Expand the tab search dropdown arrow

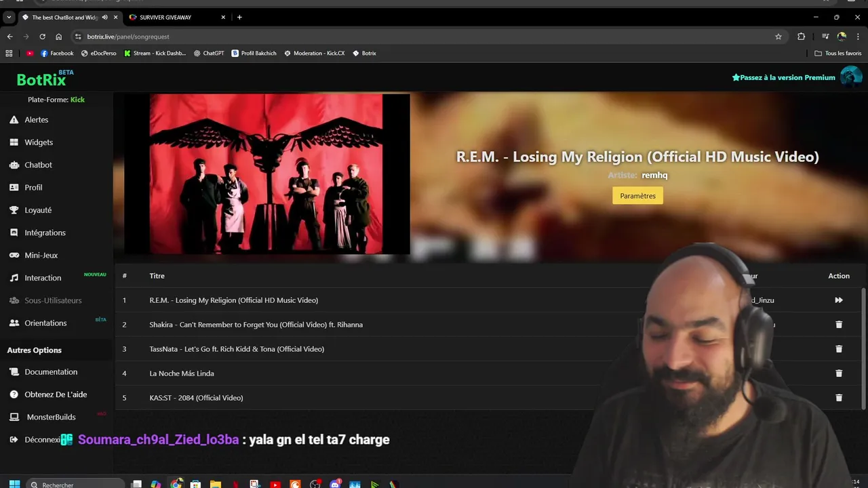click(9, 17)
